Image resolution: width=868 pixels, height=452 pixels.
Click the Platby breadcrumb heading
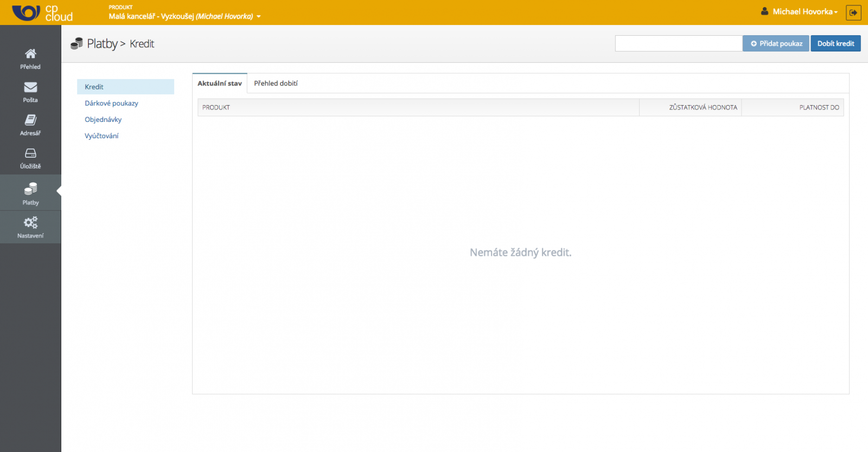pyautogui.click(x=102, y=43)
